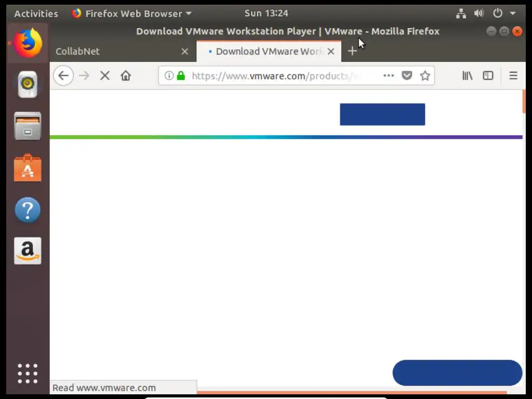The image size is (532, 399).
Task: Open Amazon launcher in the dock
Action: (x=28, y=251)
